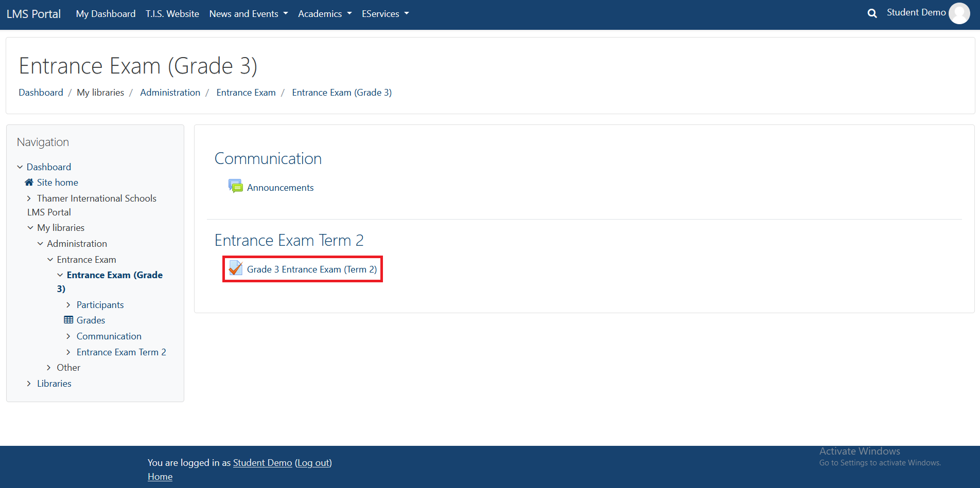The image size is (980, 488).
Task: Open the Student Demo avatar picture
Action: click(959, 13)
